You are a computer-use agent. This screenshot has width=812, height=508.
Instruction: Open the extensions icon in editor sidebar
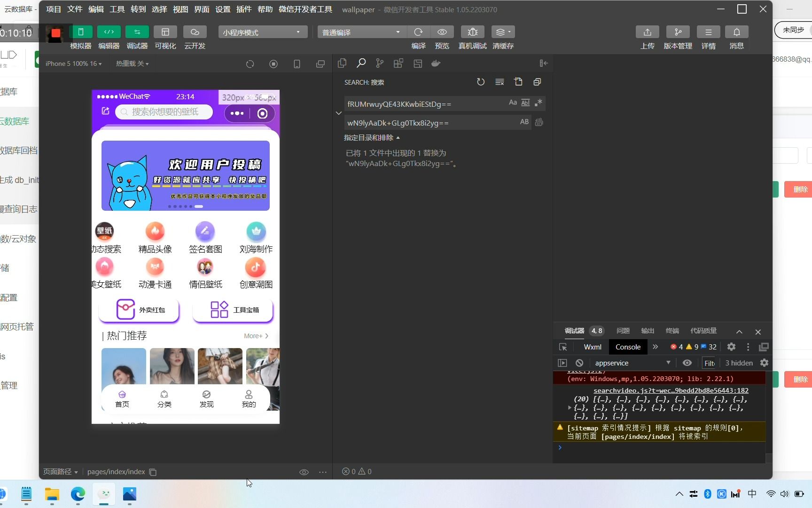[398, 63]
